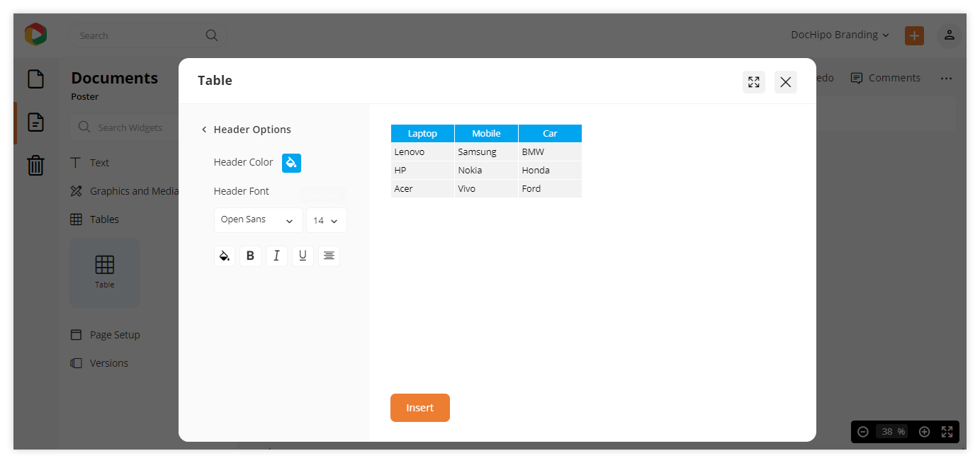The width and height of the screenshot is (980, 463).
Task: Open the blank document icon in left sidebar
Action: pyautogui.click(x=35, y=79)
